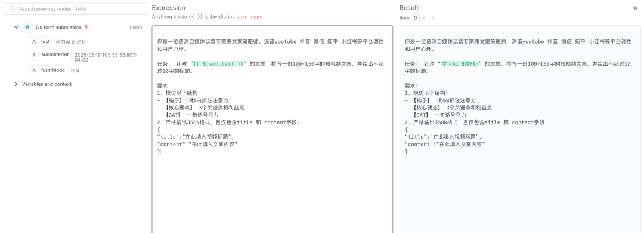
Task: Click the Expression heading
Action: [x=168, y=8]
